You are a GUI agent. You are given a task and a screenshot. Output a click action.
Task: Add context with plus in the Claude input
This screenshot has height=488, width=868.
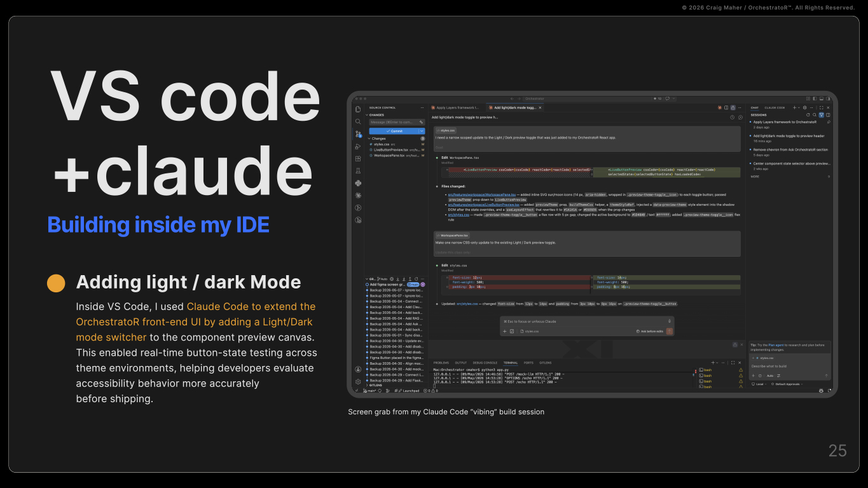click(505, 331)
